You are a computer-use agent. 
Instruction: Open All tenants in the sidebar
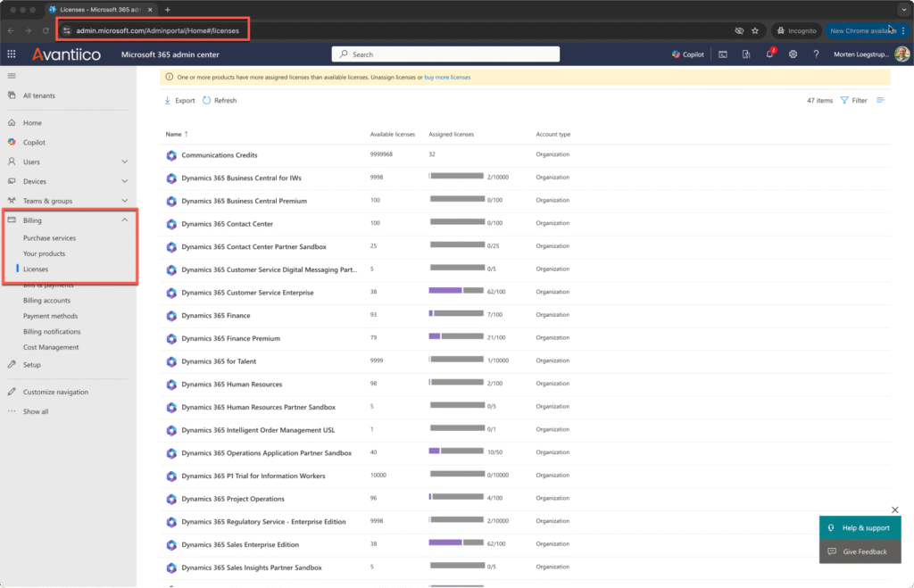tap(39, 95)
